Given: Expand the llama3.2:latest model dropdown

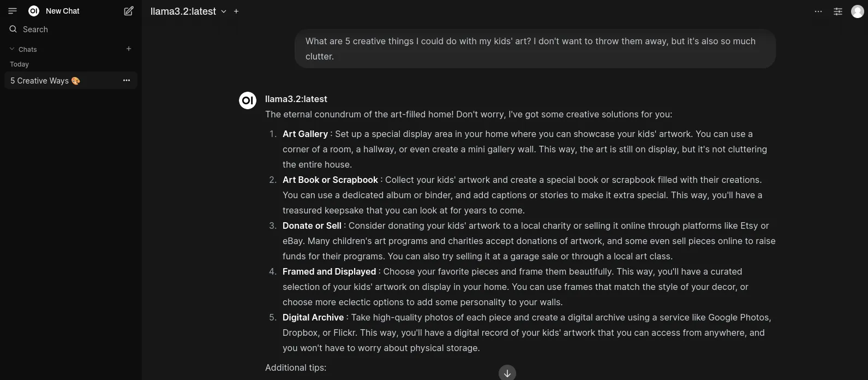Looking at the screenshot, I should pyautogui.click(x=224, y=11).
